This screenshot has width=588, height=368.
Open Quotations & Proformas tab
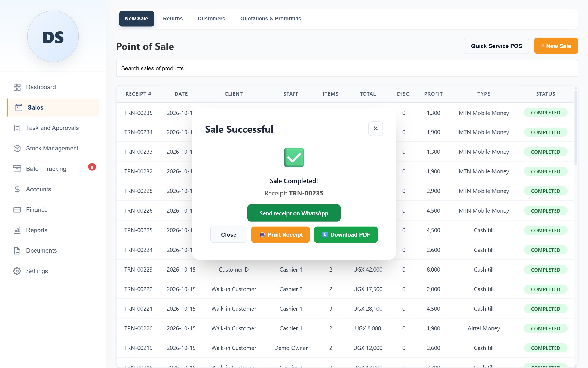(x=271, y=19)
